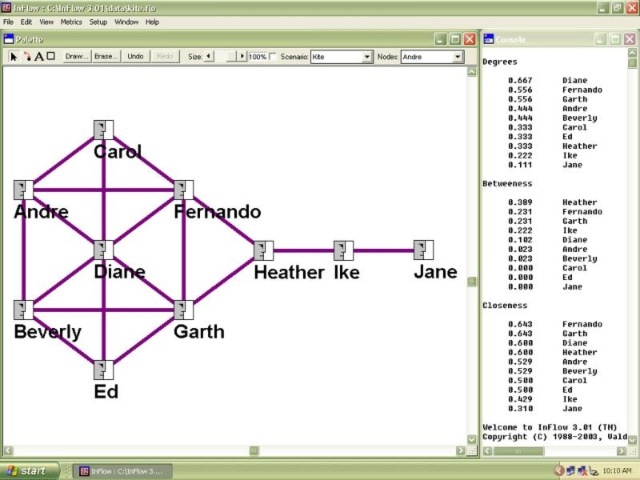Click the 0.111 Jane degrees row

pos(545,165)
